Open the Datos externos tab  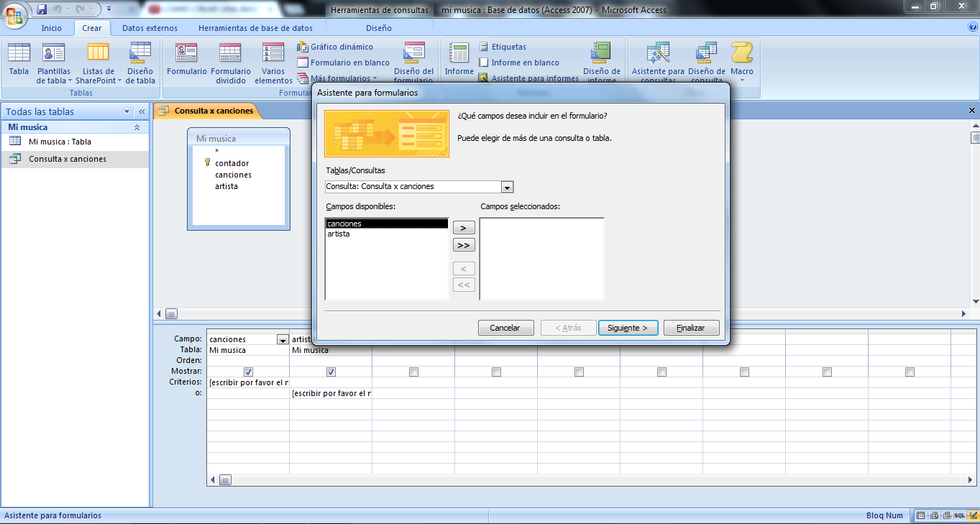(150, 28)
